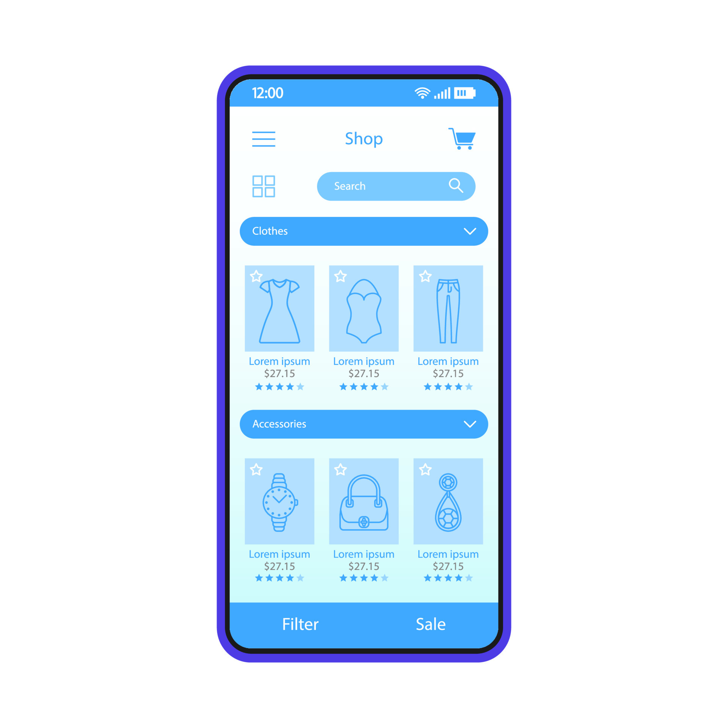Collapse the Clothes section chevron

click(463, 231)
